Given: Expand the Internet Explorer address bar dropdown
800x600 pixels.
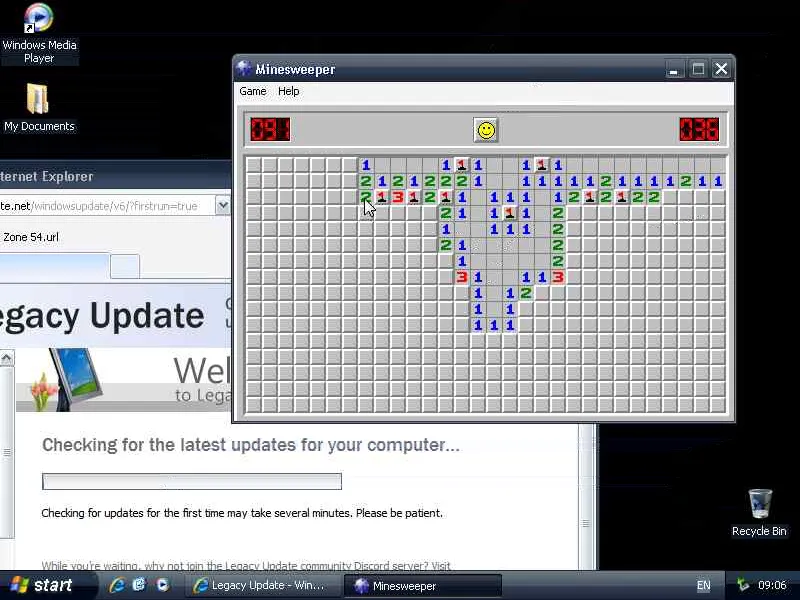Looking at the screenshot, I should pyautogui.click(x=222, y=206).
